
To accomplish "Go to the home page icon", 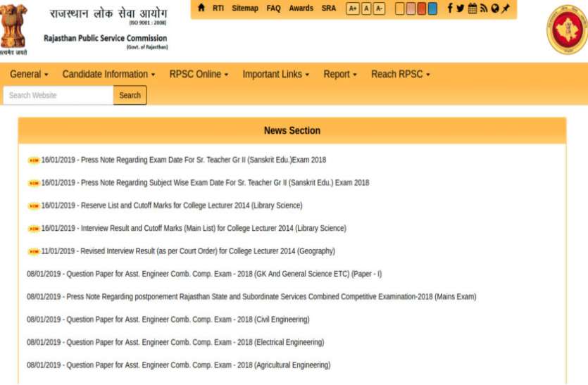I will (201, 8).
